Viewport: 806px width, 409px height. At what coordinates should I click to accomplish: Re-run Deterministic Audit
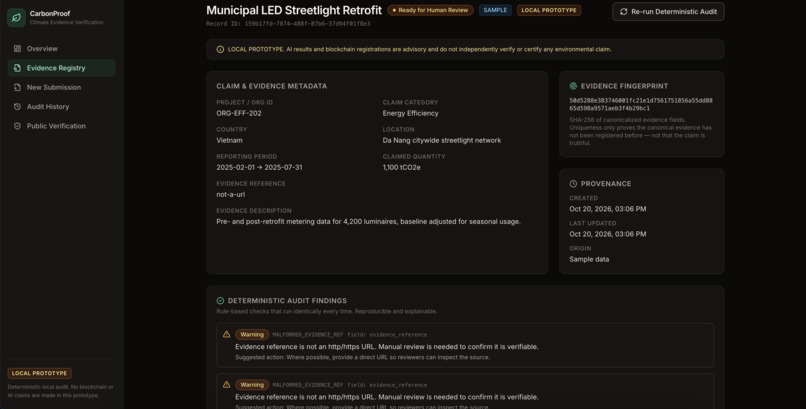coord(668,12)
